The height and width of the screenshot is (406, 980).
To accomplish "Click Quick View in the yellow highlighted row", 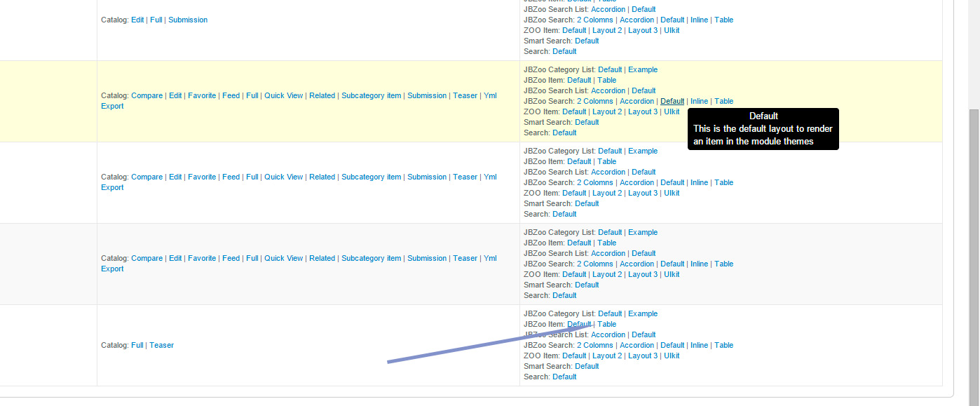I will 284,95.
